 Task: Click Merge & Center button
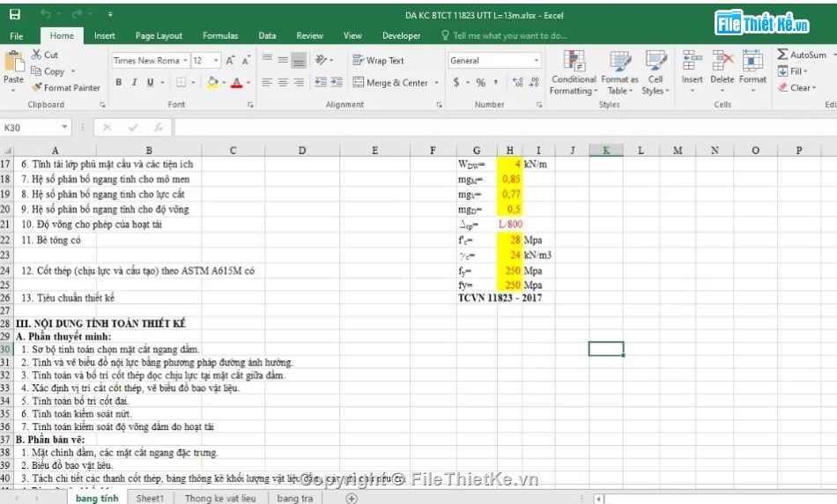(x=390, y=83)
